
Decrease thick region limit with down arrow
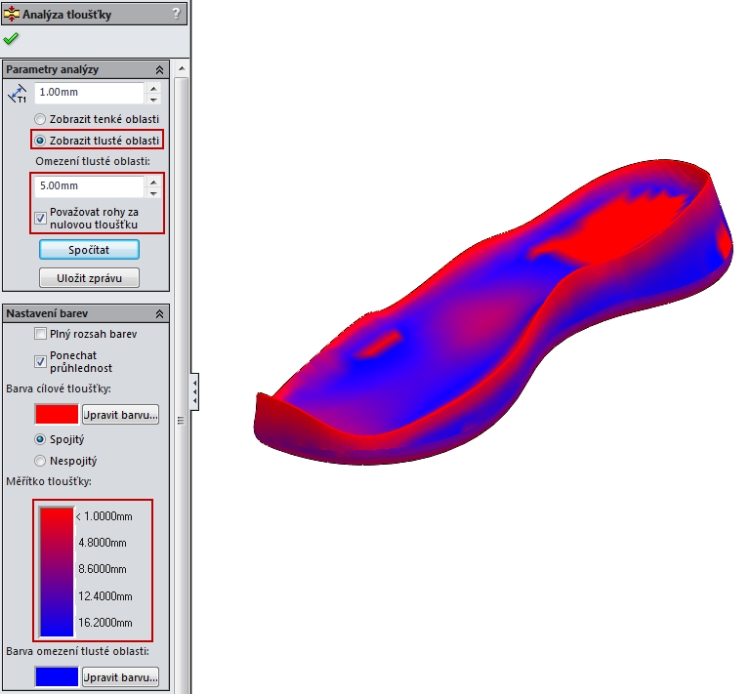tap(154, 193)
